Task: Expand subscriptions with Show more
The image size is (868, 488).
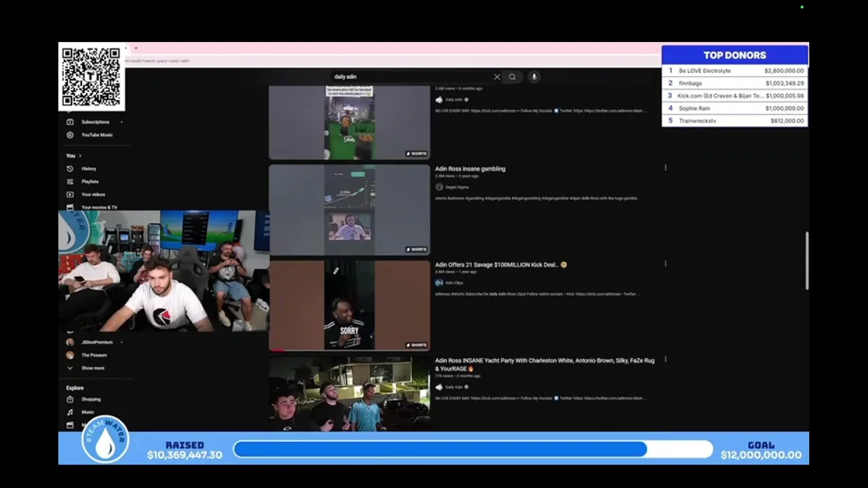Action: [x=93, y=368]
